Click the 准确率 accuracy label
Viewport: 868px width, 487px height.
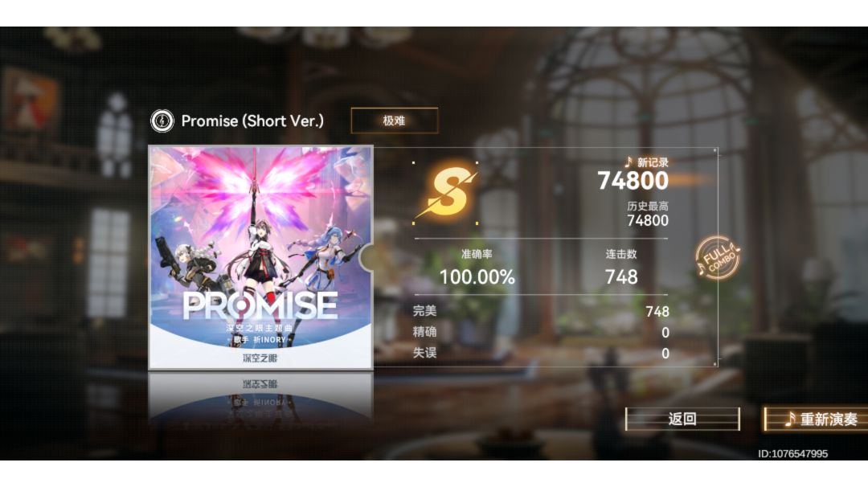click(x=477, y=254)
